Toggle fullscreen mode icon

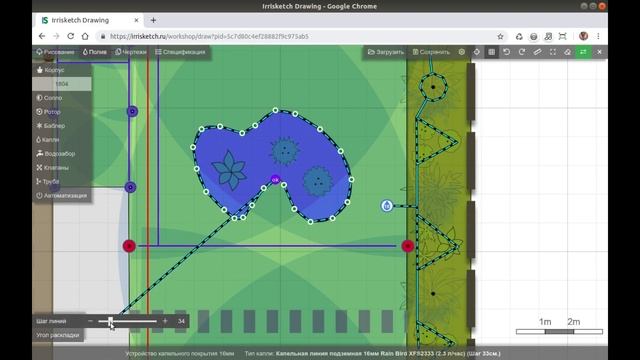pyautogui.click(x=553, y=52)
